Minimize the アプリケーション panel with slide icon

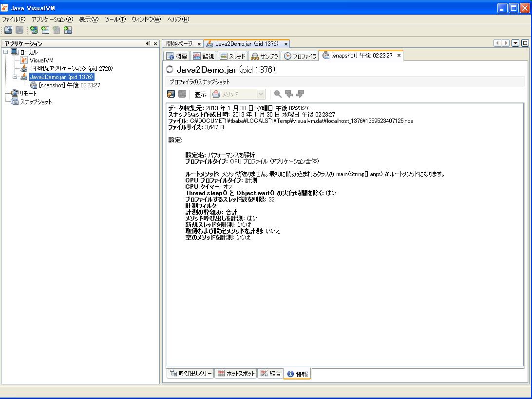coord(148,43)
